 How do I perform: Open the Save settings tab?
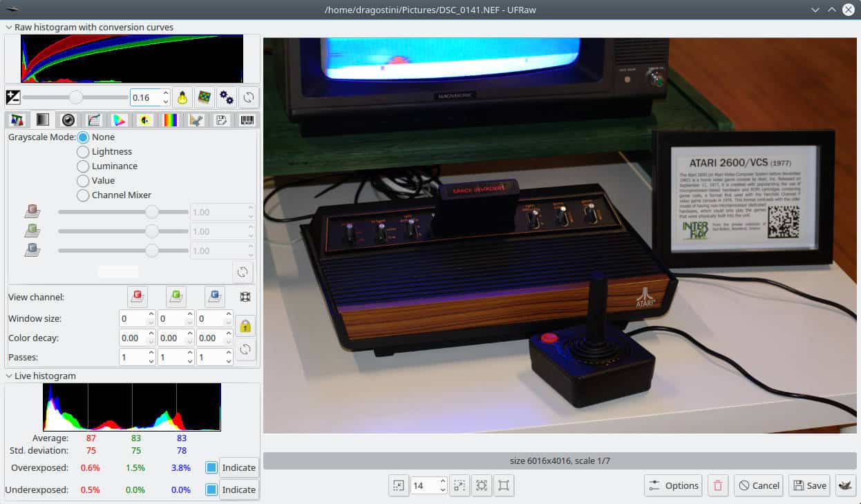[222, 120]
